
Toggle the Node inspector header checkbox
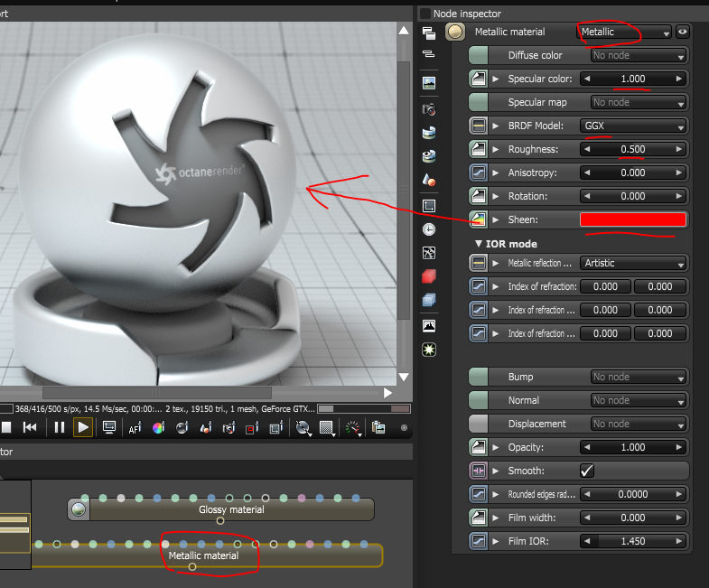425,14
